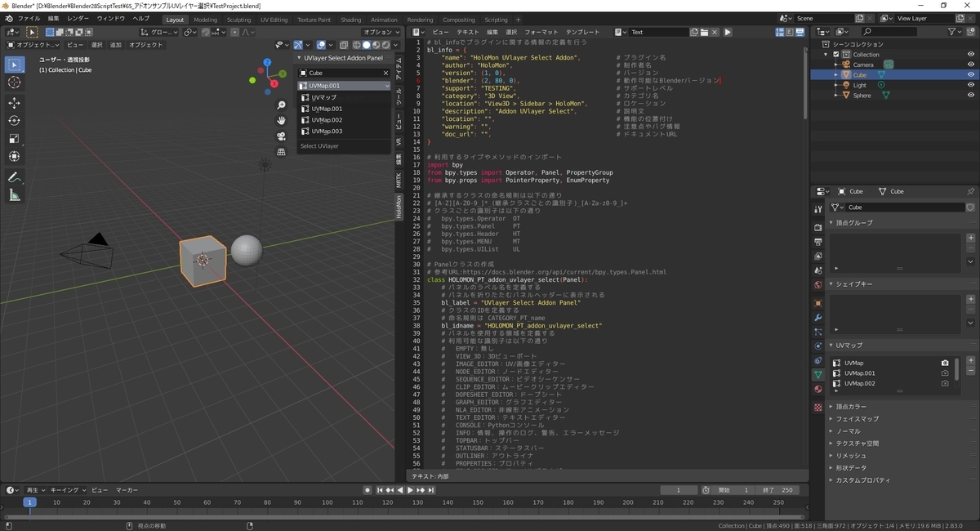Viewport: 980px width, 531px height.
Task: Hide Cube in outliner viewport
Action: tap(970, 74)
